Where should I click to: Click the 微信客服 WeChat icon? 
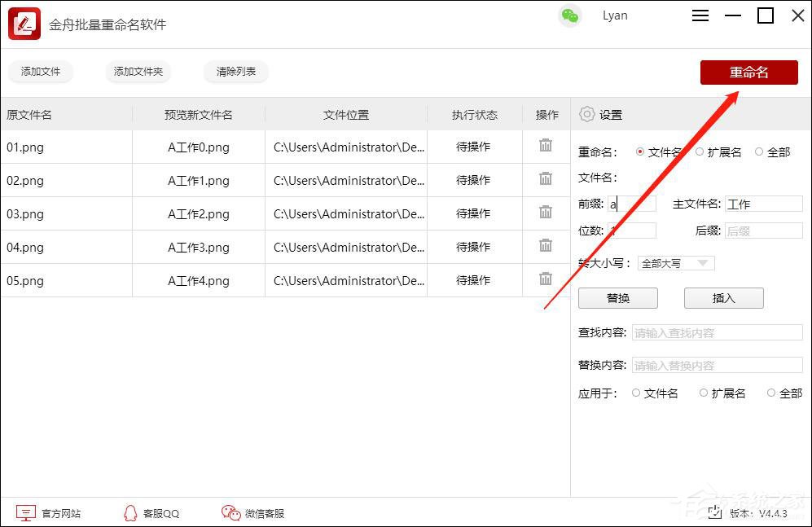click(230, 513)
